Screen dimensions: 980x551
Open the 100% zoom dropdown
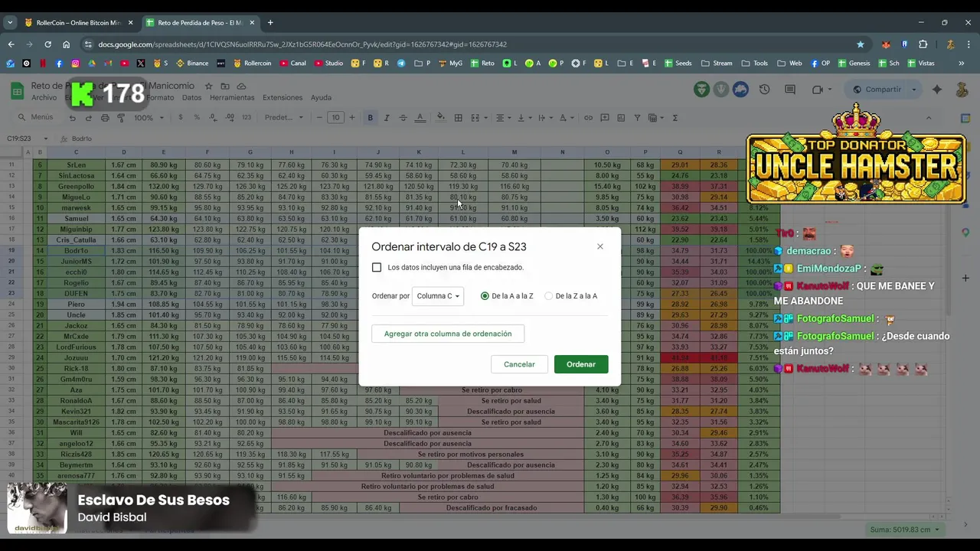(x=149, y=118)
